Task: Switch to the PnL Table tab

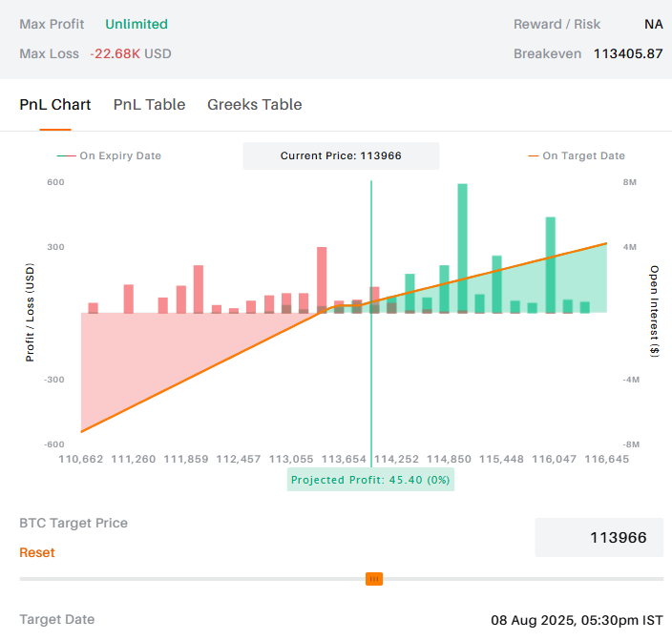Action: [x=149, y=105]
